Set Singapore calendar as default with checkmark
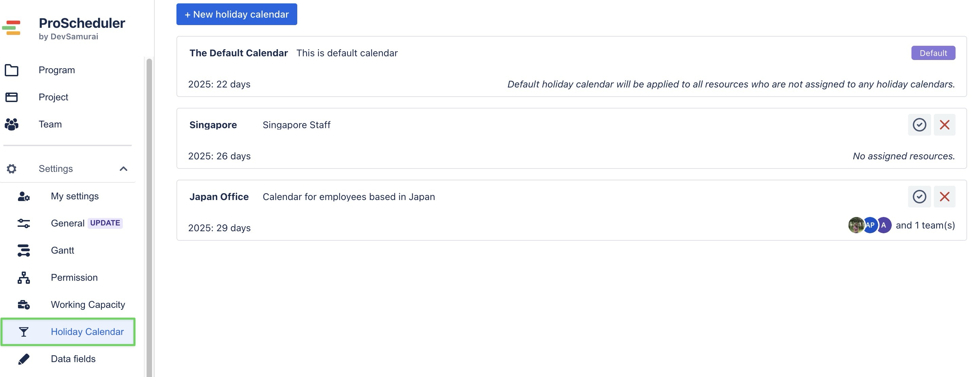The height and width of the screenshot is (377, 980). 919,125
